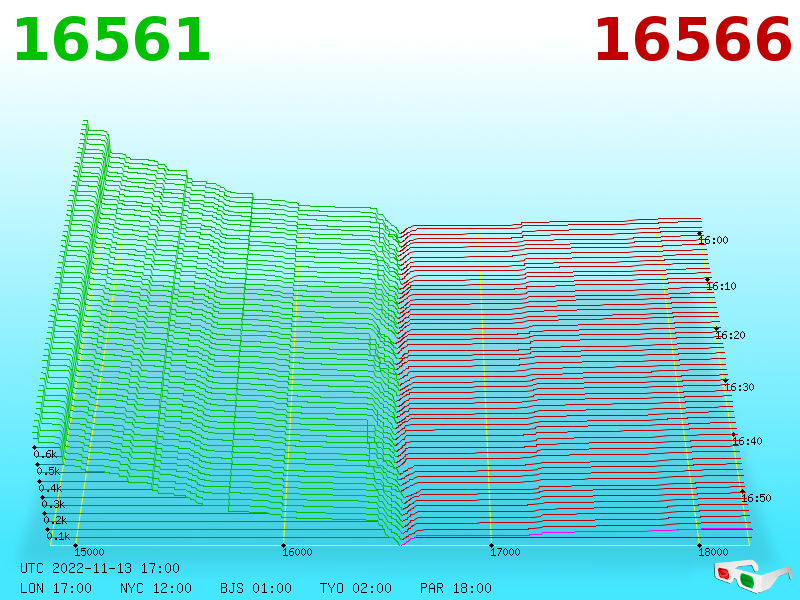The width and height of the screenshot is (800, 600).
Task: Click the 16:50 time axis label
Action: (x=756, y=498)
